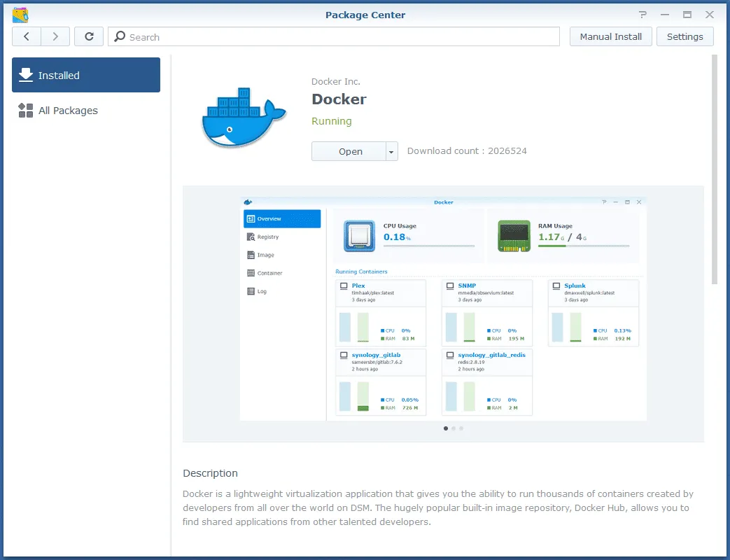730x560 pixels.
Task: Close the Package Center window
Action: [710, 15]
